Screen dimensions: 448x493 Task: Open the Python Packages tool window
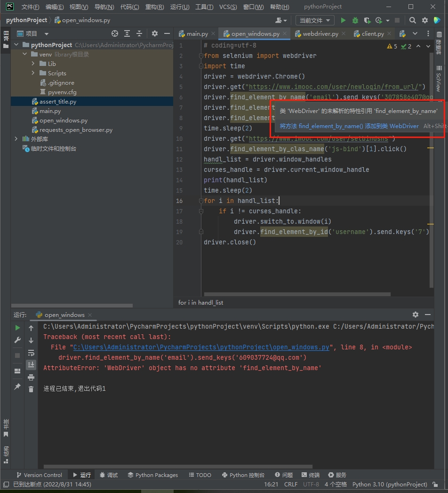coord(152,475)
